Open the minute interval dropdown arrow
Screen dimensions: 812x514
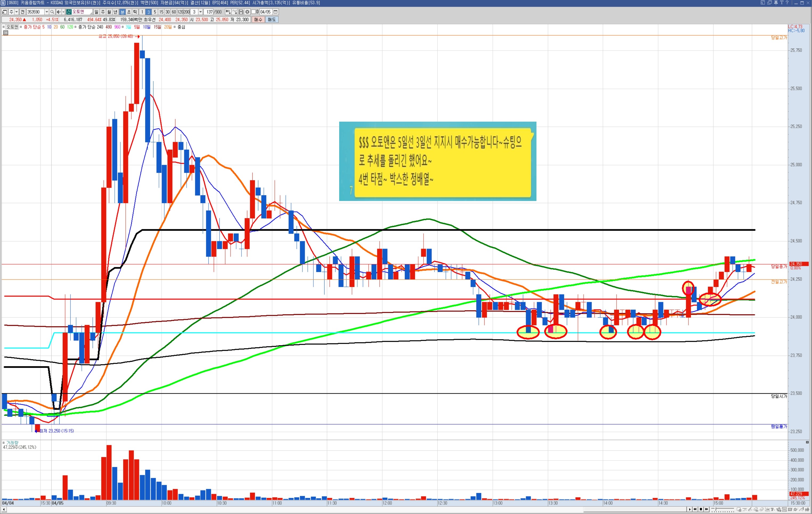point(201,12)
